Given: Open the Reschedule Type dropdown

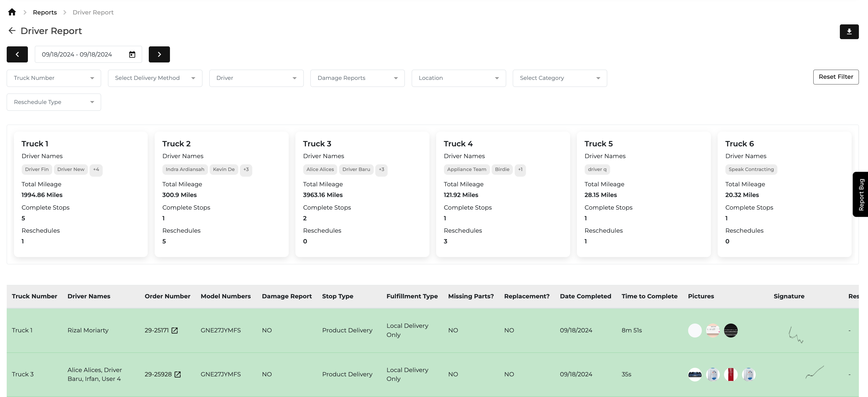Looking at the screenshot, I should [x=54, y=102].
